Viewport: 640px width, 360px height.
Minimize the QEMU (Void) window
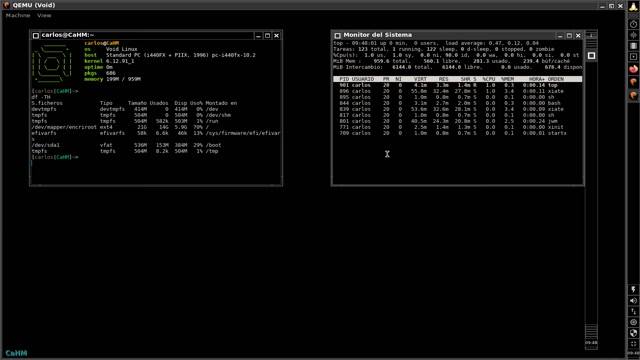602,6
